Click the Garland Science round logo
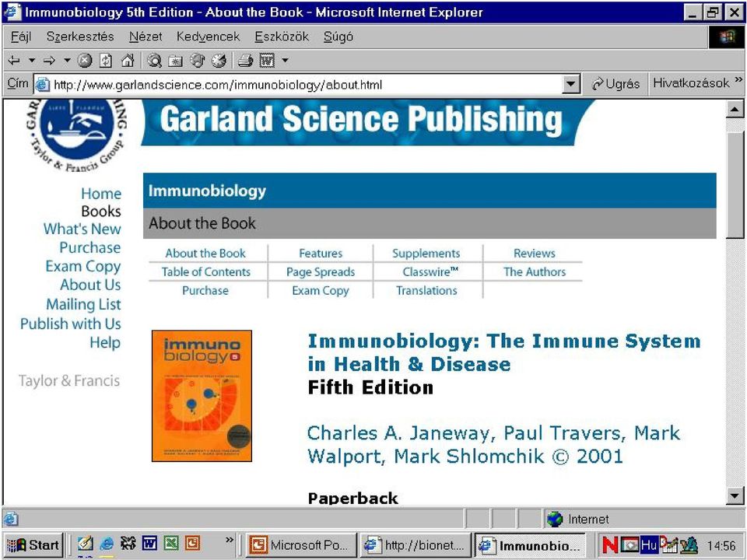 pos(76,135)
